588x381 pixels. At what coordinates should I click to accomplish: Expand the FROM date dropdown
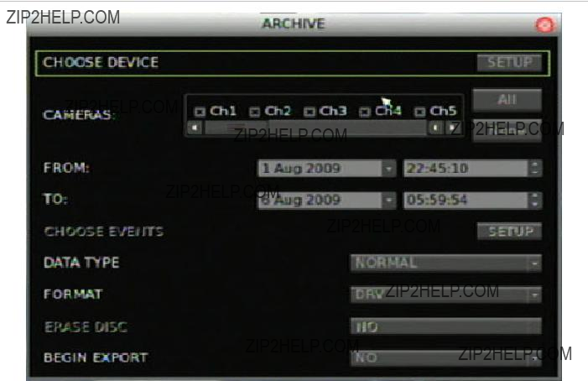coord(388,169)
